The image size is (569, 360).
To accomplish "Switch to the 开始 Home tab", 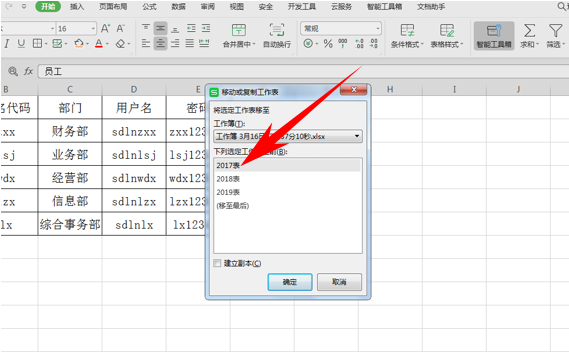I will click(48, 7).
